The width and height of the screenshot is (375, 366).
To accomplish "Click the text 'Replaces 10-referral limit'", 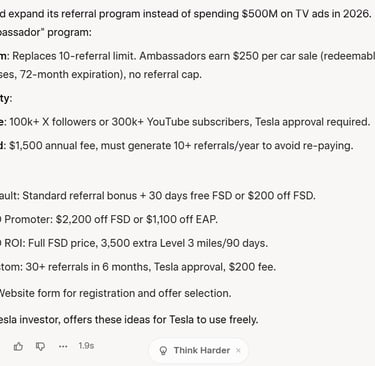I will (x=73, y=56).
